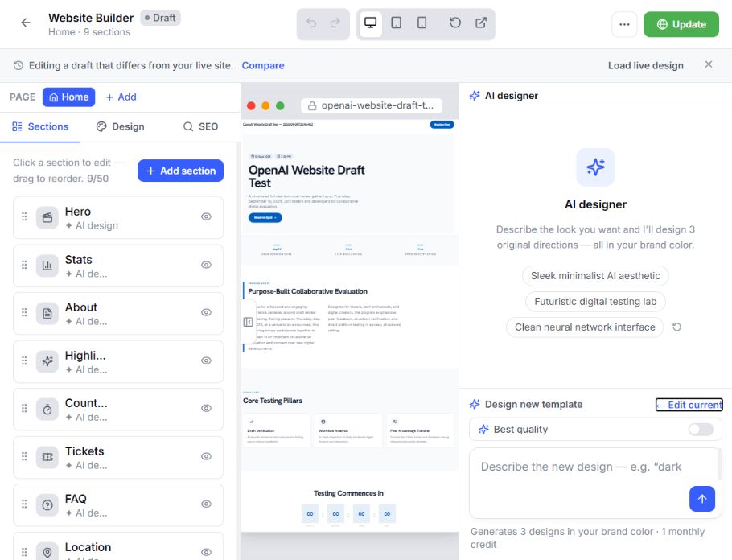Grab the FAQ section drag handle

24,504
